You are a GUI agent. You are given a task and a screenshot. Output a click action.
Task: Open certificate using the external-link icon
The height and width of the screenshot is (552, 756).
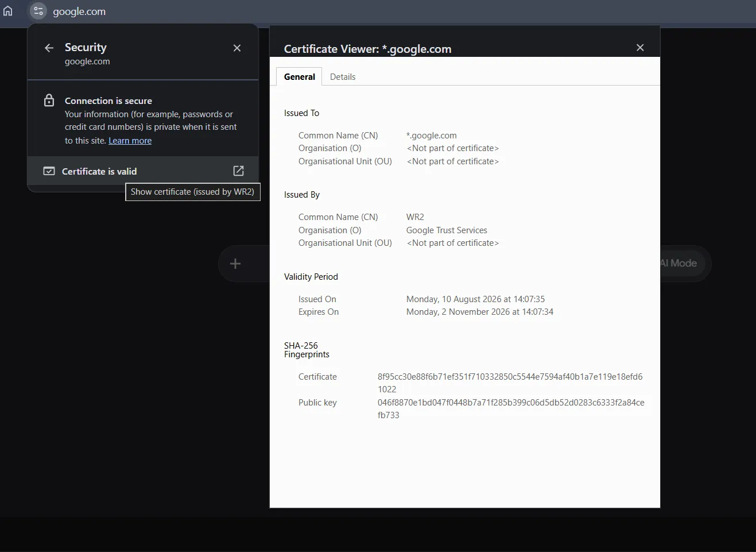239,171
